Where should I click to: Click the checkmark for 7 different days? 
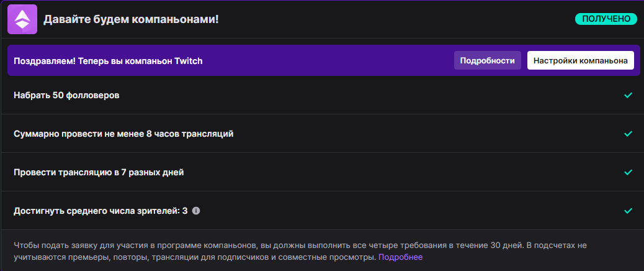(x=628, y=172)
